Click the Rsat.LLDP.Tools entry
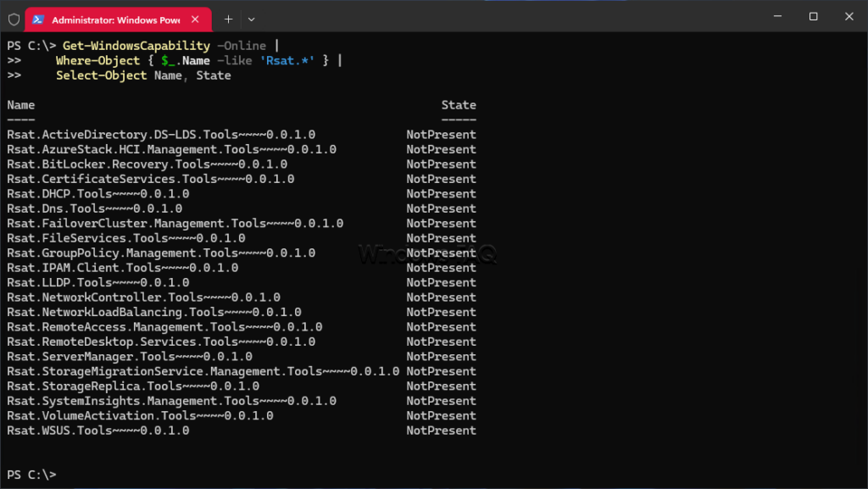Screen dimensions: 868x489 [x=98, y=283]
